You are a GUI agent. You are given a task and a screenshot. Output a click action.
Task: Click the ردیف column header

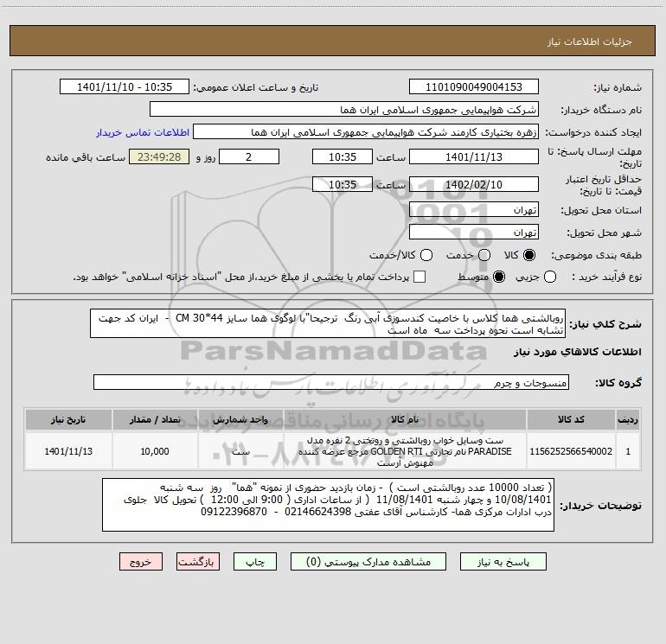point(628,419)
